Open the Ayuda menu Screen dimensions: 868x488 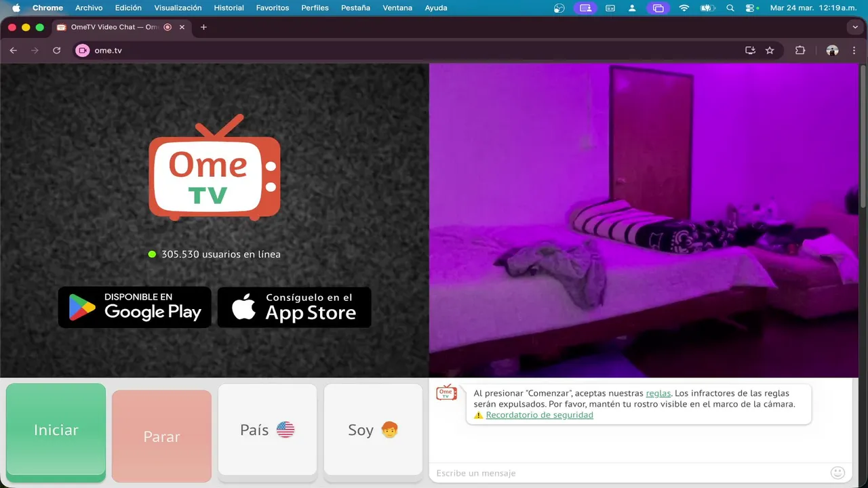pyautogui.click(x=435, y=8)
